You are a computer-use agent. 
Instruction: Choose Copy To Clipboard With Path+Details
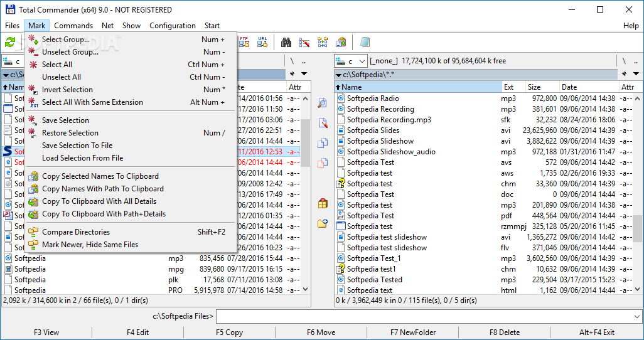pyautogui.click(x=131, y=214)
